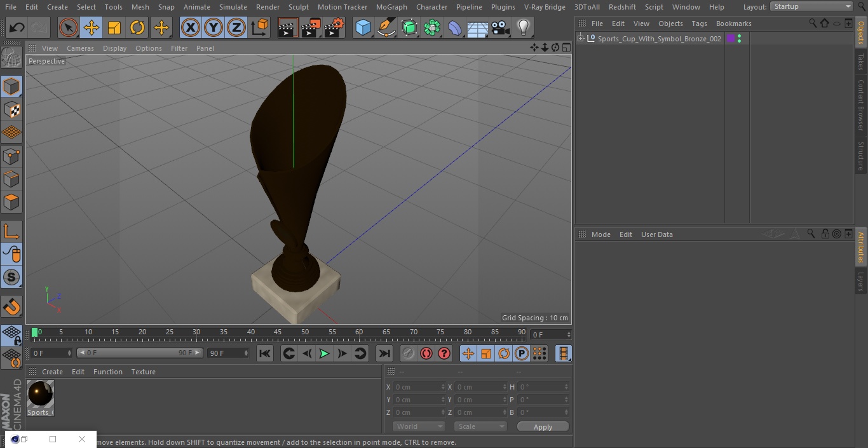Switch to Edges mode
This screenshot has width=868, height=448.
click(11, 179)
